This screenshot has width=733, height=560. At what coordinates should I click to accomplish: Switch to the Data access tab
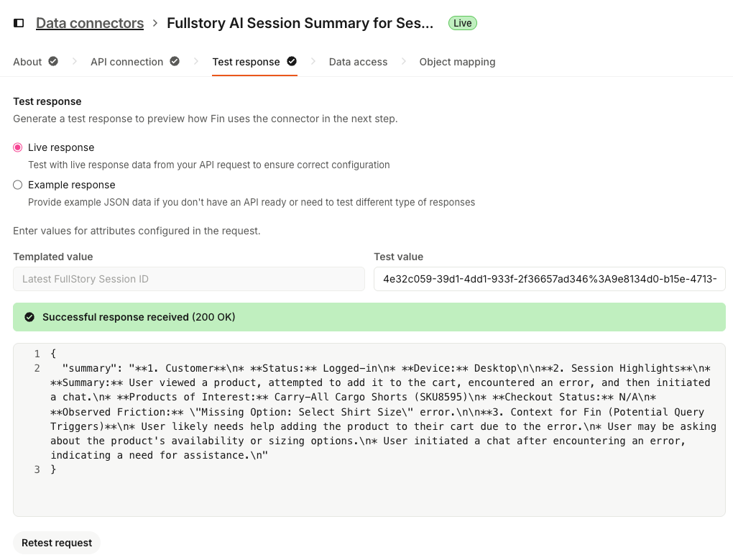(x=358, y=62)
